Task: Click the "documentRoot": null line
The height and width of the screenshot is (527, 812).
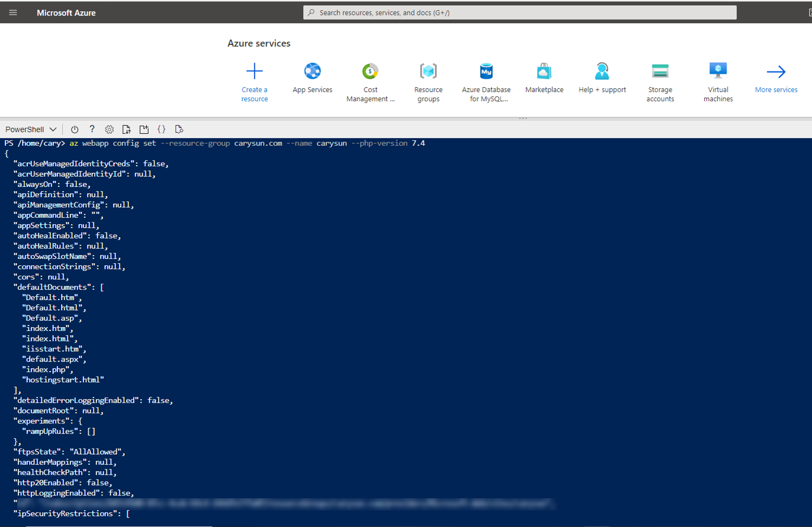Action: (59, 411)
